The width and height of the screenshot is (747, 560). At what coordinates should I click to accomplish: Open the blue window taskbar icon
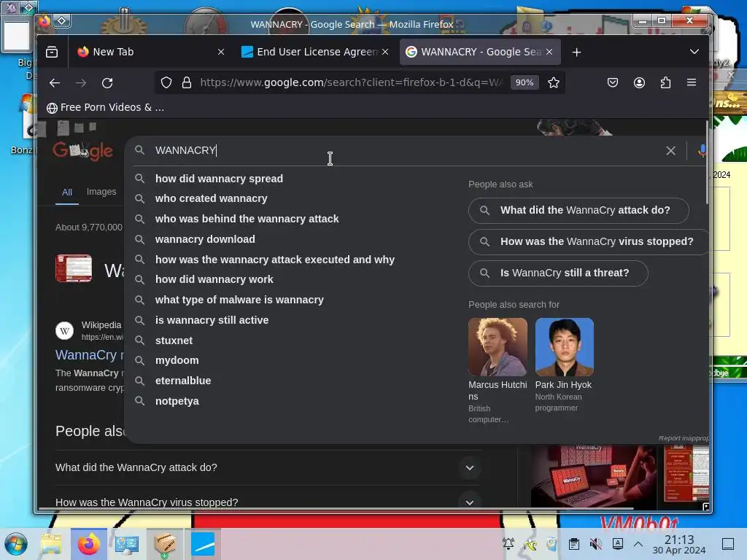pos(203,544)
